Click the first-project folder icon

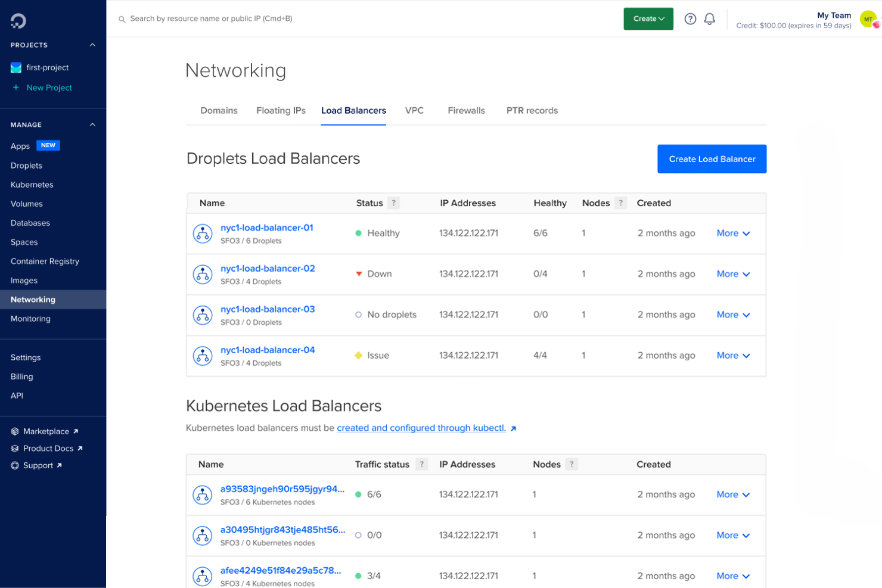coord(16,67)
